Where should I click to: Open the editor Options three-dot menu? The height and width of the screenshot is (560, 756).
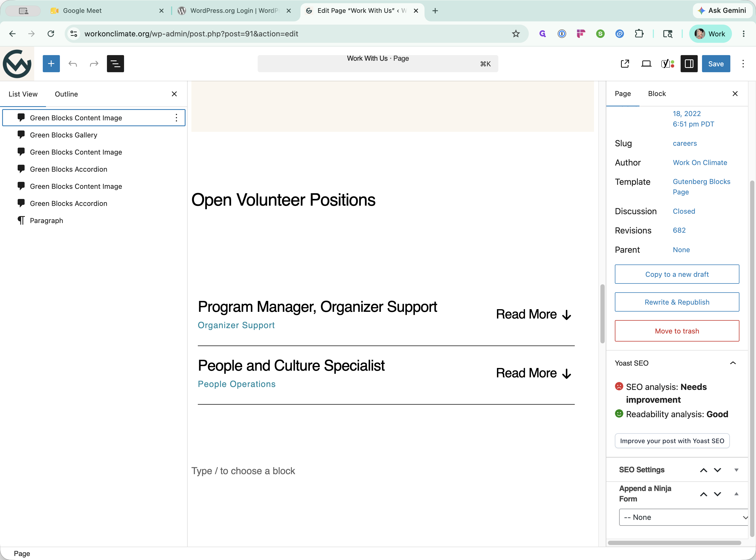pos(743,64)
